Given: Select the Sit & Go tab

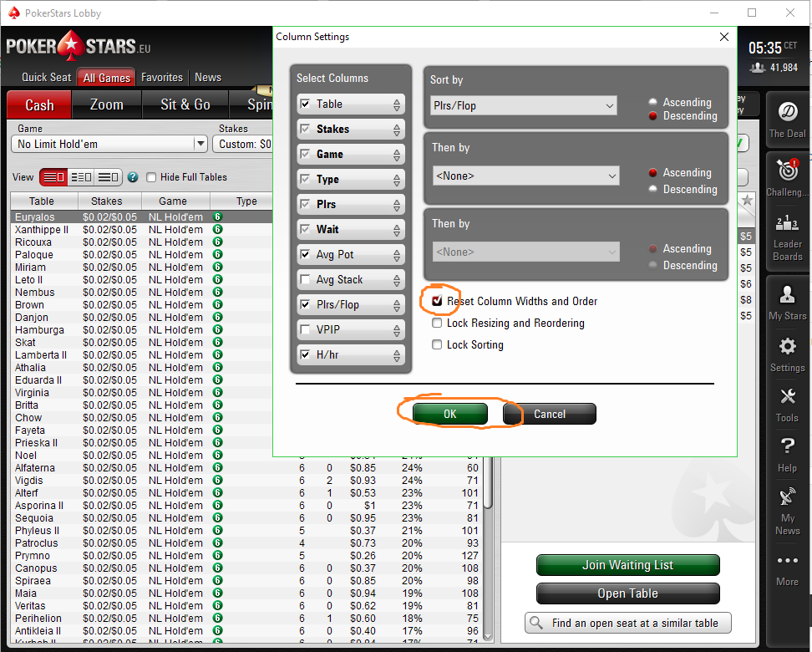Looking at the screenshot, I should [x=185, y=104].
